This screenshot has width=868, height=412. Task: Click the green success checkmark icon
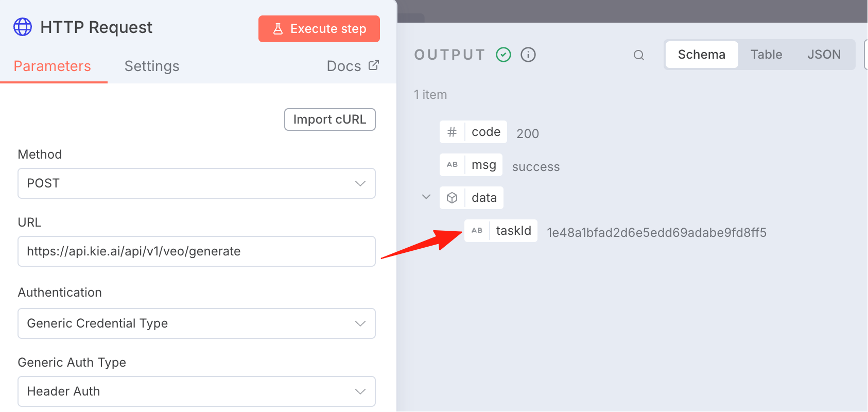coord(504,55)
